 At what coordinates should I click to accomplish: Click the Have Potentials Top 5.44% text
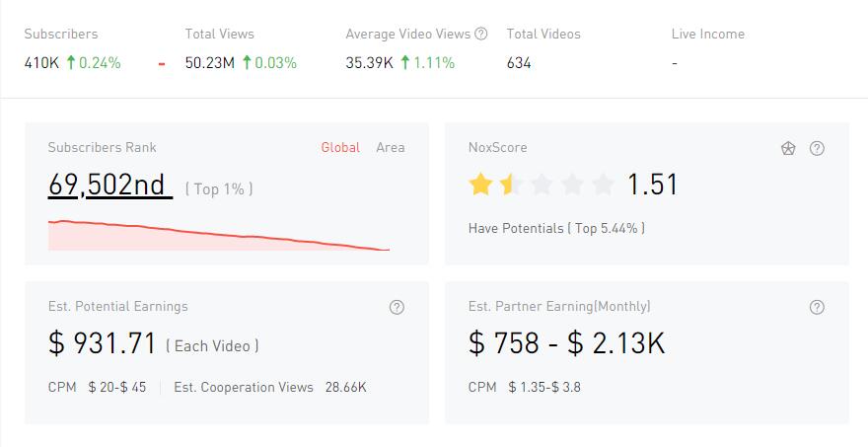pyautogui.click(x=556, y=228)
